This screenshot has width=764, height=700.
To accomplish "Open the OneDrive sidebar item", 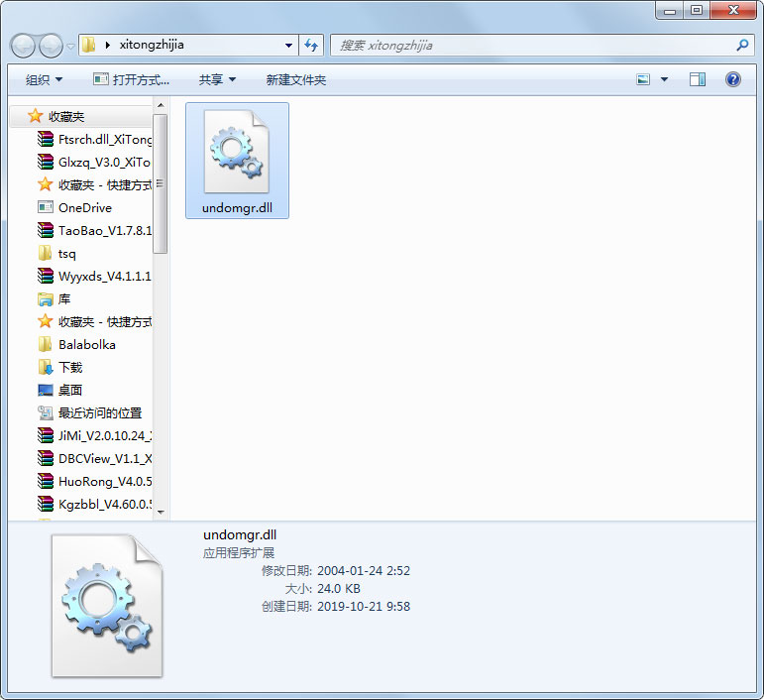I will [x=84, y=208].
